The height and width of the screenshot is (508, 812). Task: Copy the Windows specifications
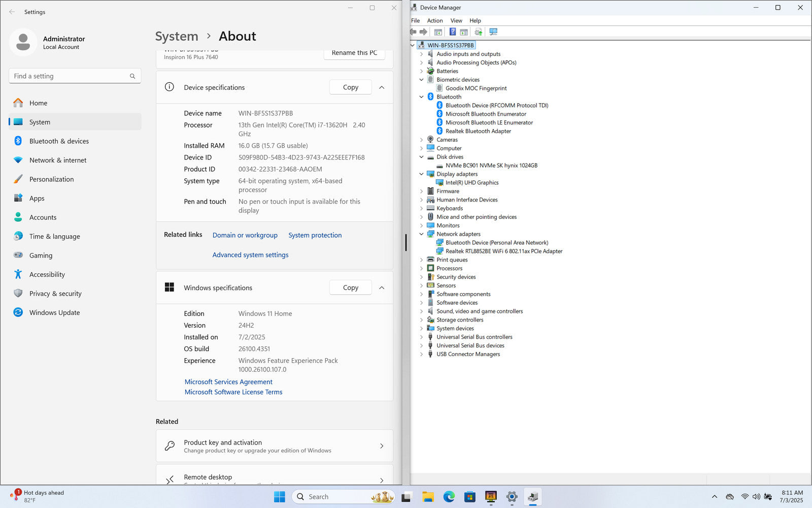point(350,288)
